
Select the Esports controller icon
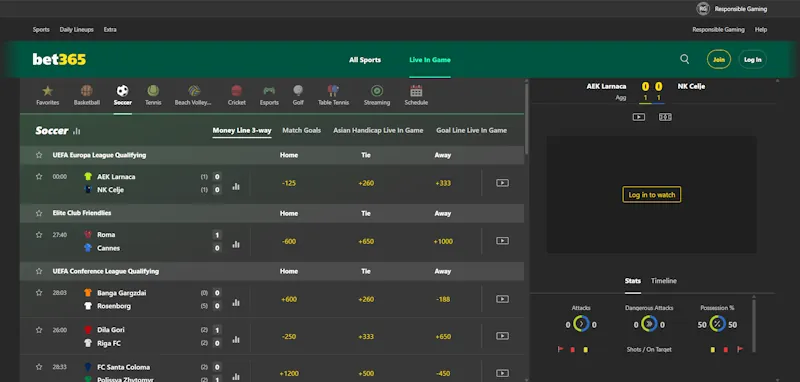tap(269, 91)
